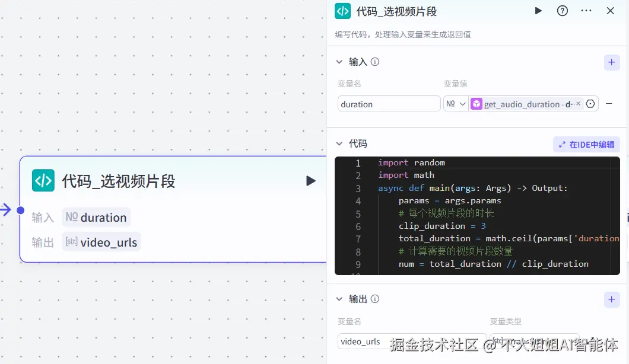Click the info icon next to 输出
The height and width of the screenshot is (364, 629).
[x=375, y=299]
